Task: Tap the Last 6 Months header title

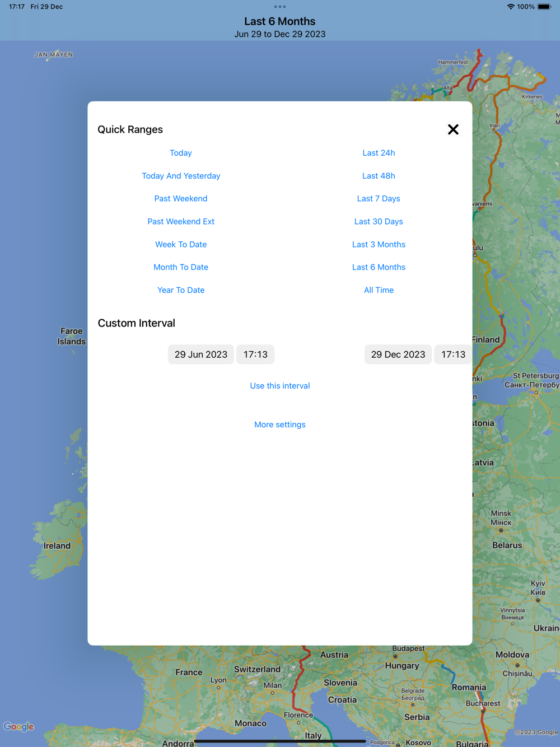Action: click(280, 21)
